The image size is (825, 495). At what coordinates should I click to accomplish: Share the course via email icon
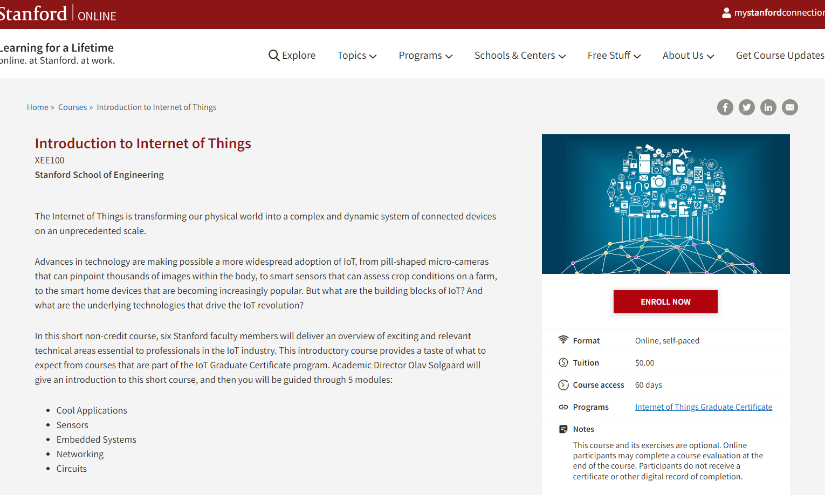[790, 107]
